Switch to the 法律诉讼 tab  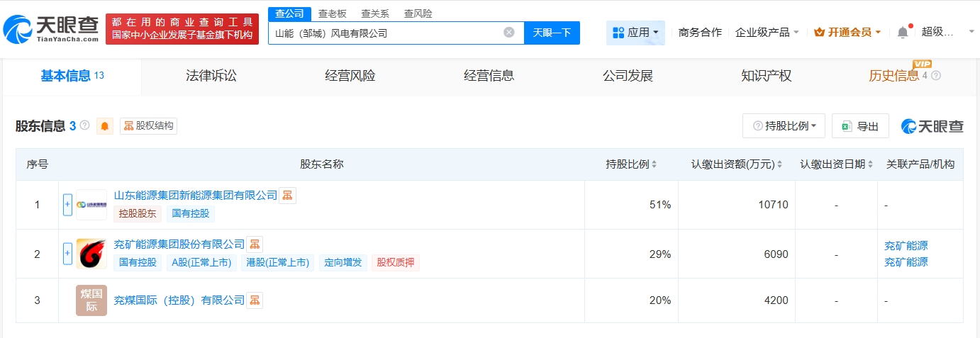[211, 77]
